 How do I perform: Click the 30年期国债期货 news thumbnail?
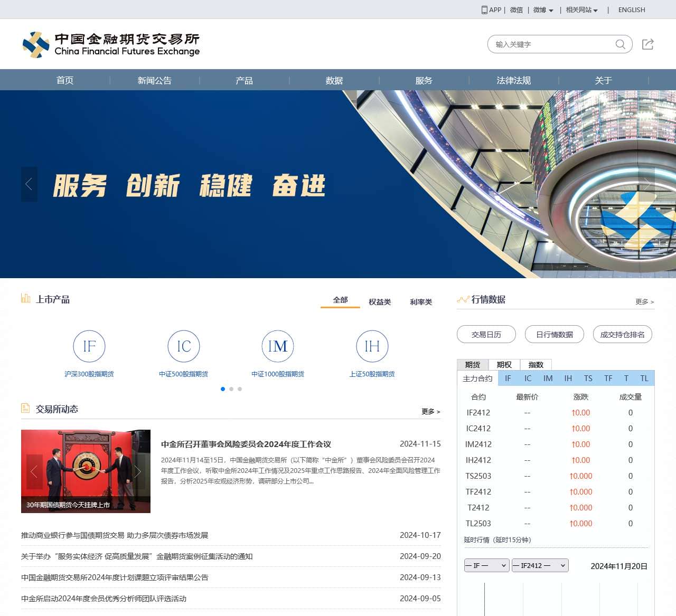[86, 471]
